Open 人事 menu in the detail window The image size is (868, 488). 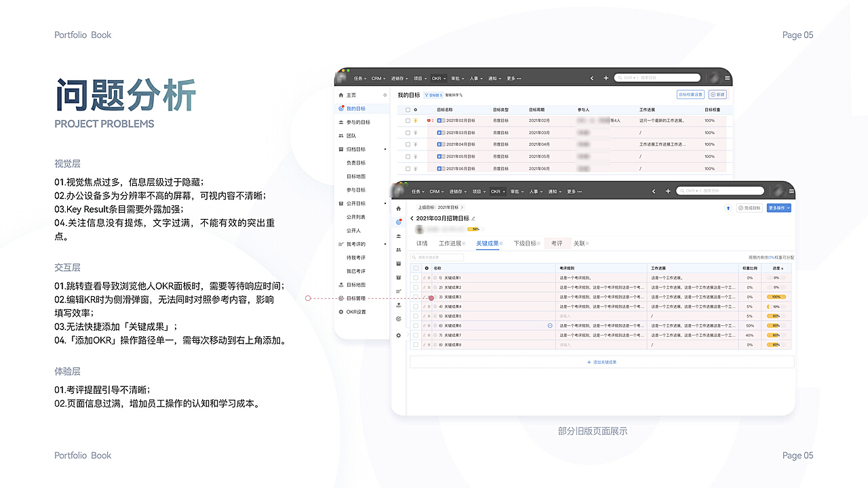tap(536, 191)
